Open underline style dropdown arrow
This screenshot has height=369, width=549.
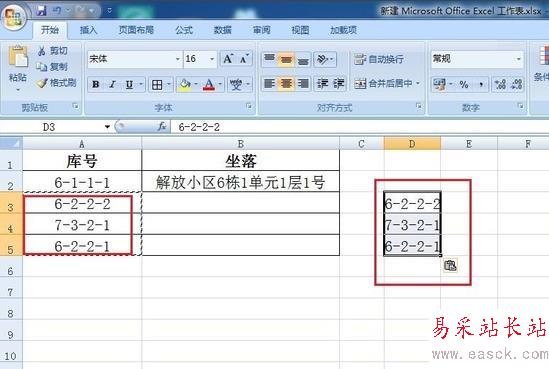(x=141, y=84)
